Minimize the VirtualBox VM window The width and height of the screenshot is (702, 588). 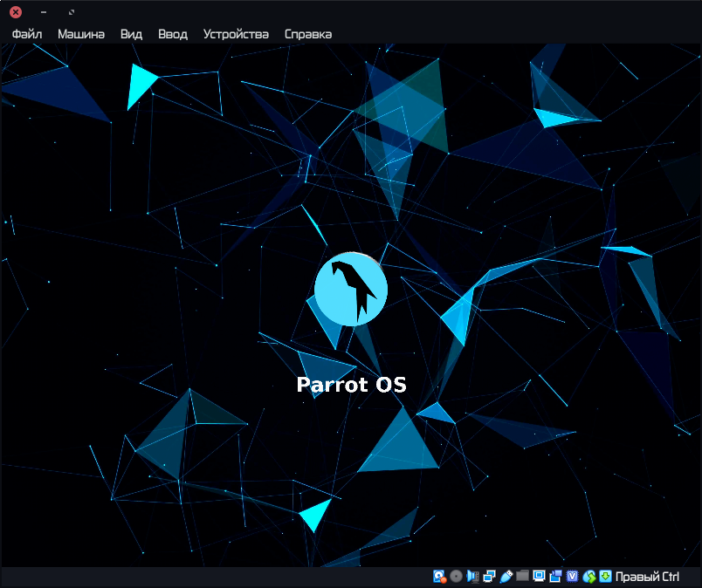pyautogui.click(x=44, y=12)
